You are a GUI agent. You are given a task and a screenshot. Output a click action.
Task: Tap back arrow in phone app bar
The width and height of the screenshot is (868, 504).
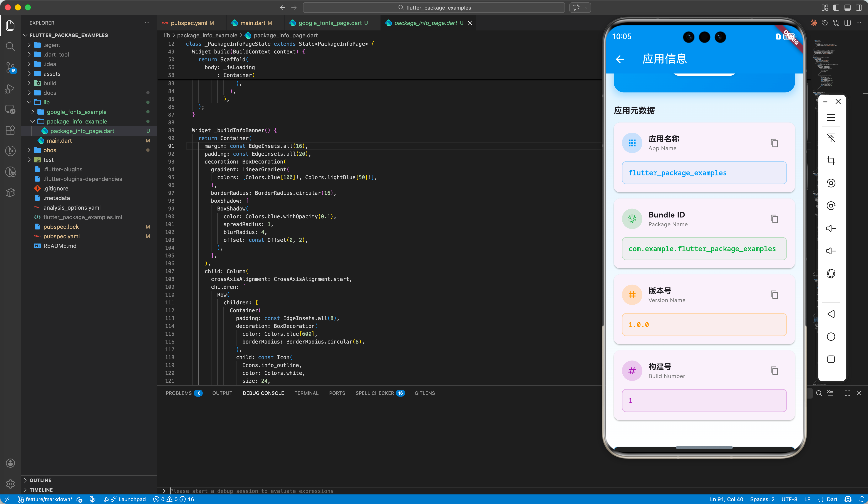(x=620, y=59)
